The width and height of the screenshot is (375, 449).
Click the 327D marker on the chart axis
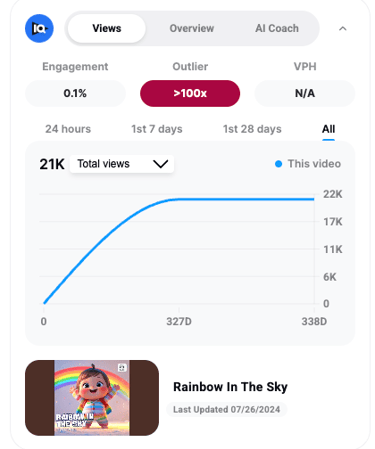pos(179,321)
